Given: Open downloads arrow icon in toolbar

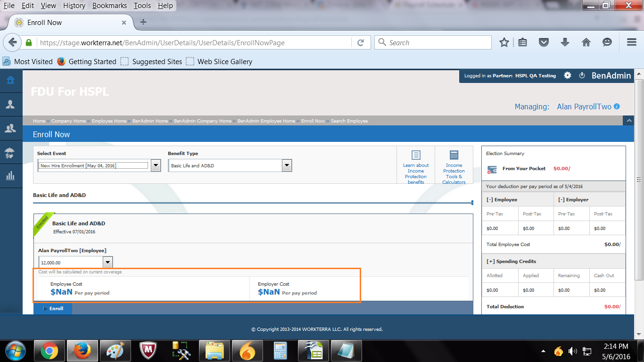Looking at the screenshot, I should click(565, 42).
